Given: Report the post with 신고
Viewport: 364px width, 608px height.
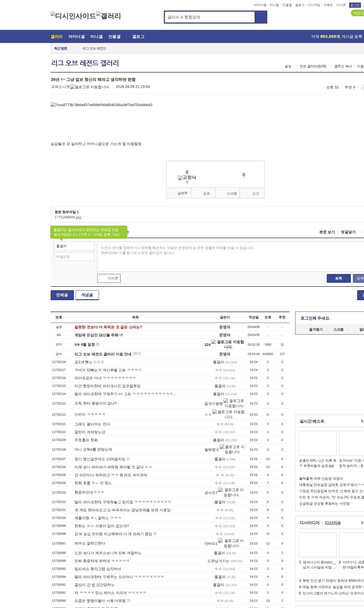Looking at the screenshot, I should (x=252, y=193).
